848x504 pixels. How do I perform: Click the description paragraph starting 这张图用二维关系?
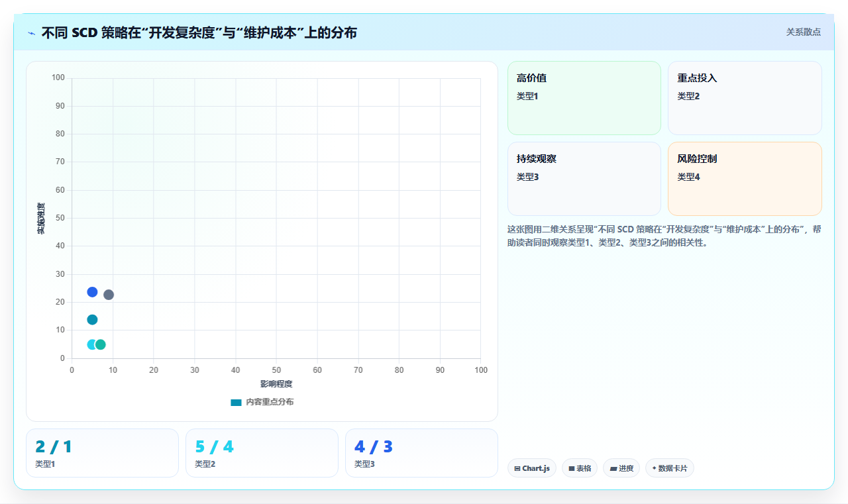pos(664,236)
